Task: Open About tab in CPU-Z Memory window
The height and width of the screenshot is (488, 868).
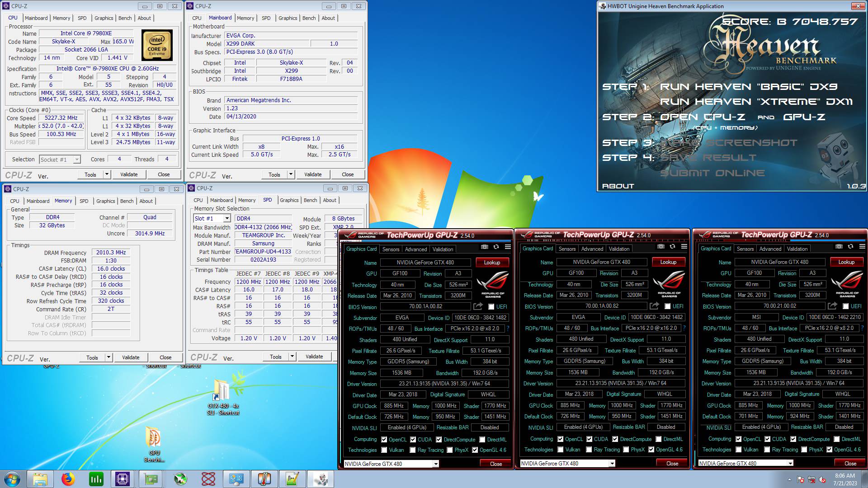Action: (146, 201)
